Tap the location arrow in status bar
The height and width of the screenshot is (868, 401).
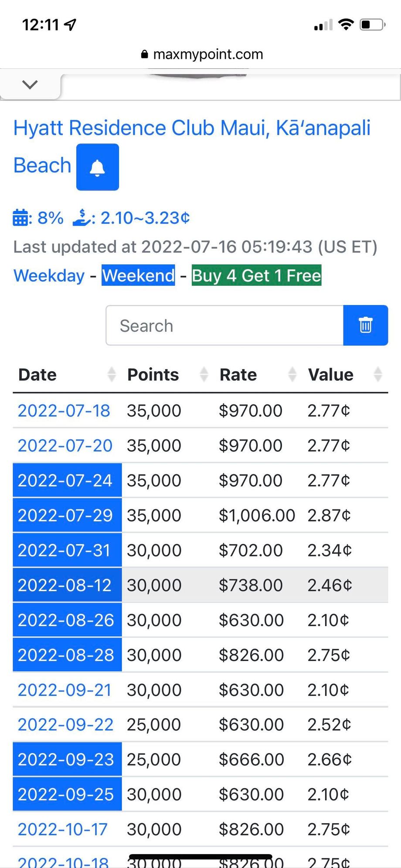click(70, 25)
